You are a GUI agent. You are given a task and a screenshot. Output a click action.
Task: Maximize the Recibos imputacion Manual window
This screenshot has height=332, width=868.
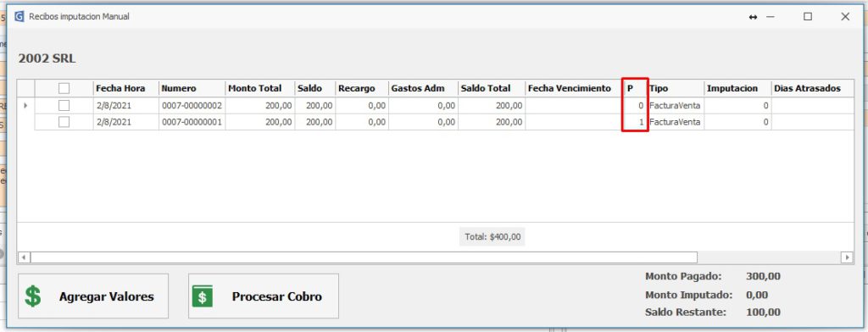[808, 17]
